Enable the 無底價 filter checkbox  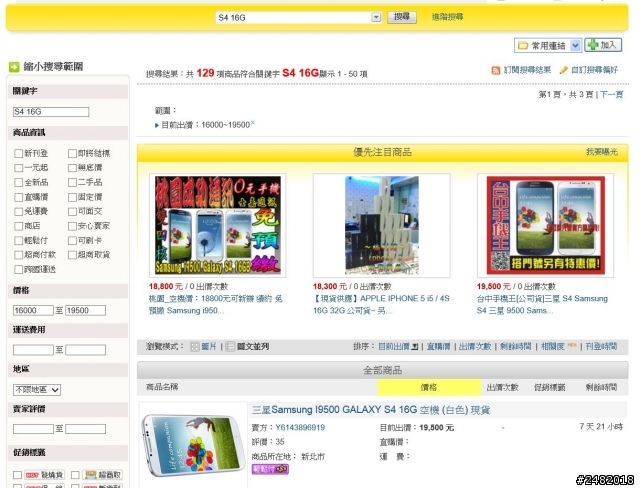click(x=72, y=168)
